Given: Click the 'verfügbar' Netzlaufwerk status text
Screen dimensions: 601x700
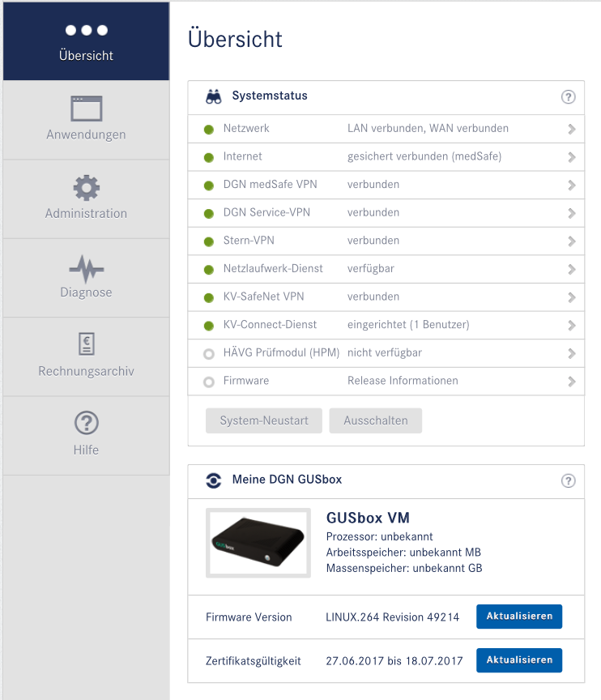Looking at the screenshot, I should 371,269.
